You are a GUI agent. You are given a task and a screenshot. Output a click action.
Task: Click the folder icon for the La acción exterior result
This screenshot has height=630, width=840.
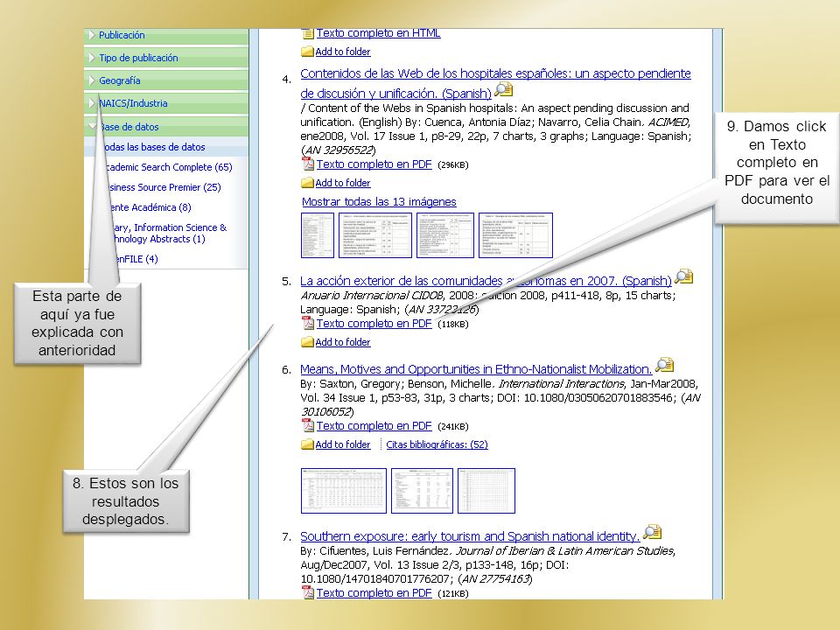307,342
